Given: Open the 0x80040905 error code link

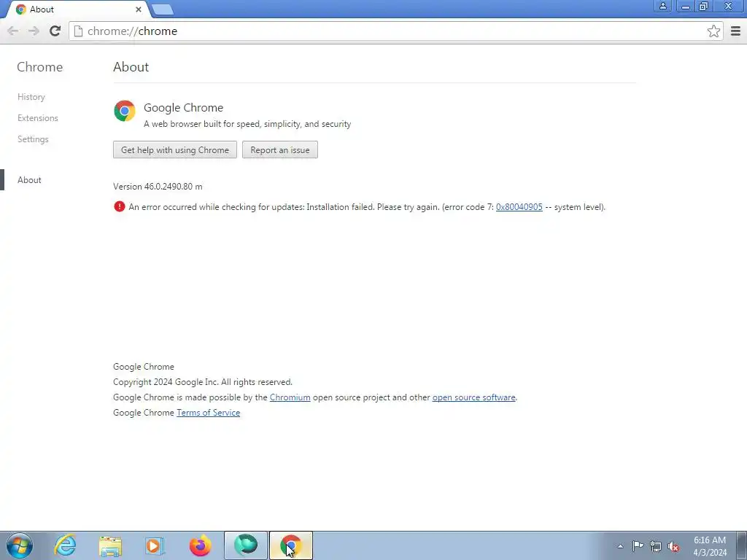Looking at the screenshot, I should point(519,207).
